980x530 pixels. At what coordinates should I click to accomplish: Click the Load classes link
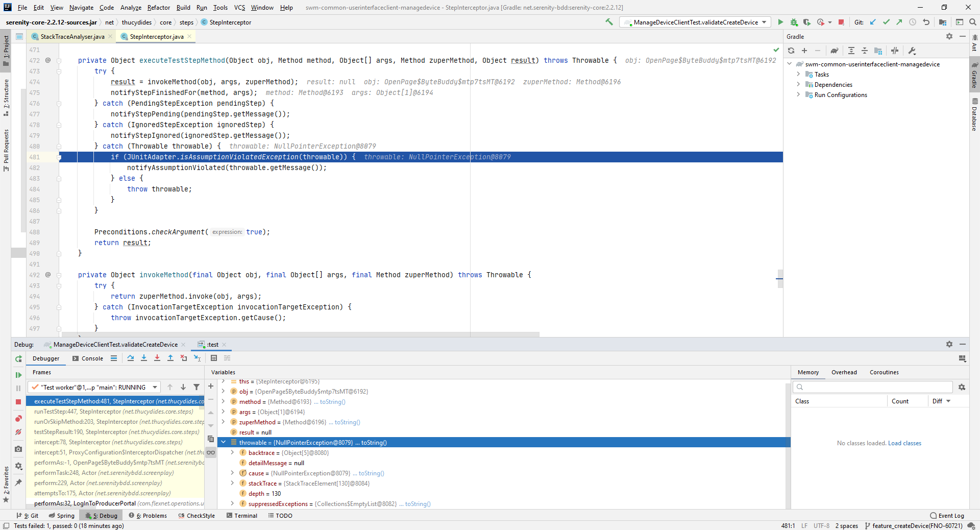click(904, 443)
